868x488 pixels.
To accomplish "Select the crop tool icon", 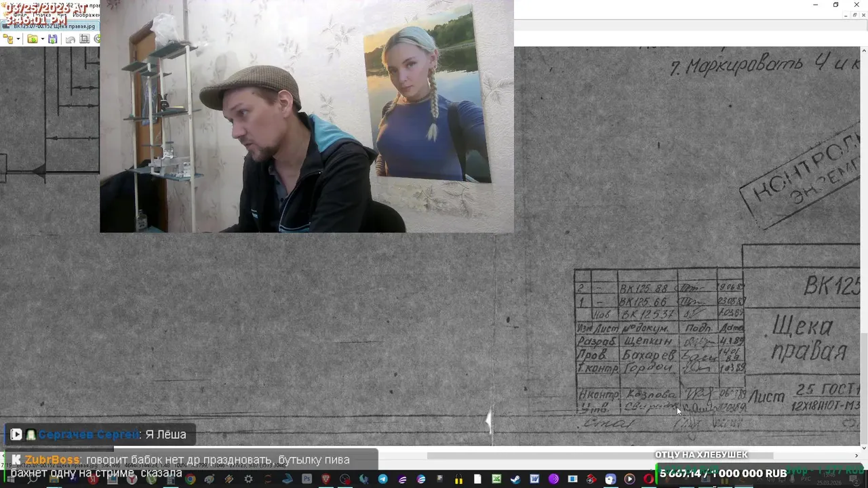I will coord(85,39).
